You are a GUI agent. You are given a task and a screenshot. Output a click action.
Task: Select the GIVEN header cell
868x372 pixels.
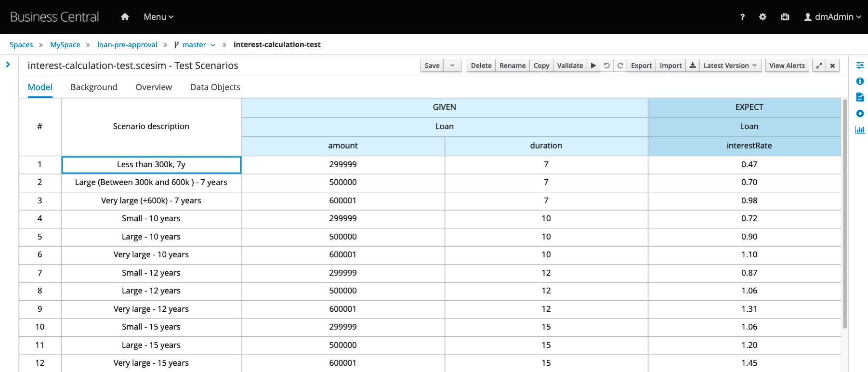point(445,107)
